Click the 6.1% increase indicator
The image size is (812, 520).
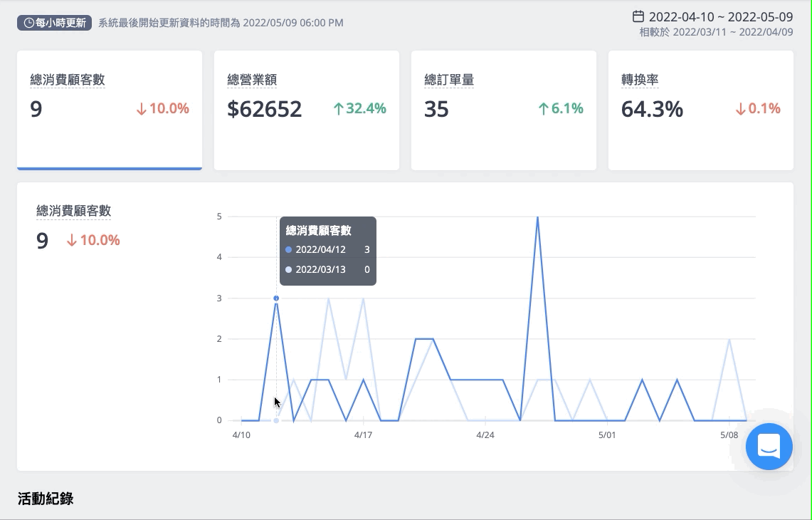560,108
